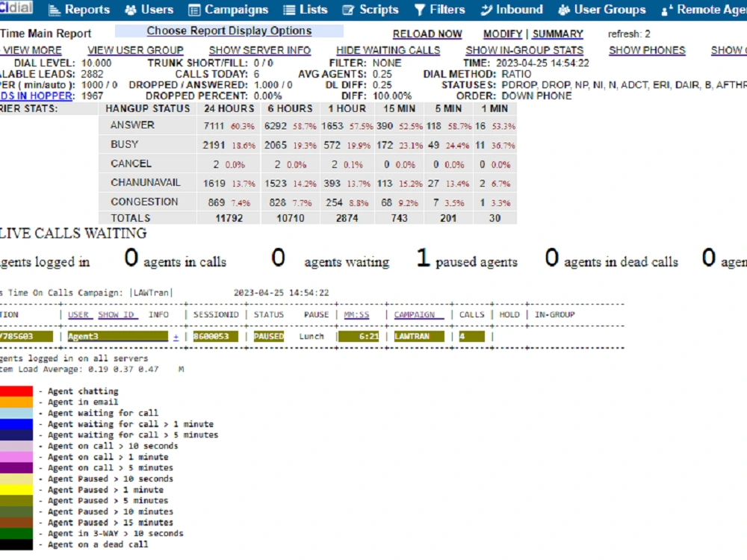Click the Lunch pause code
The height and width of the screenshot is (560, 747).
coord(311,336)
